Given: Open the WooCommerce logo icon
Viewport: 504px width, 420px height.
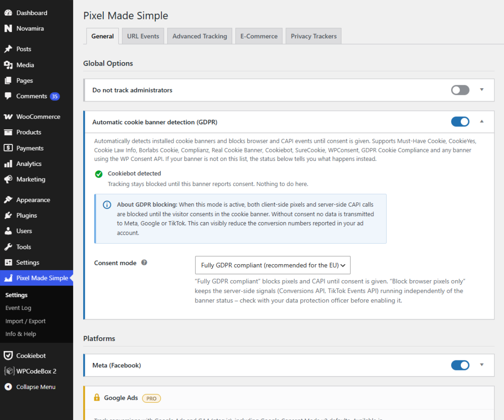Looking at the screenshot, I should (8, 117).
